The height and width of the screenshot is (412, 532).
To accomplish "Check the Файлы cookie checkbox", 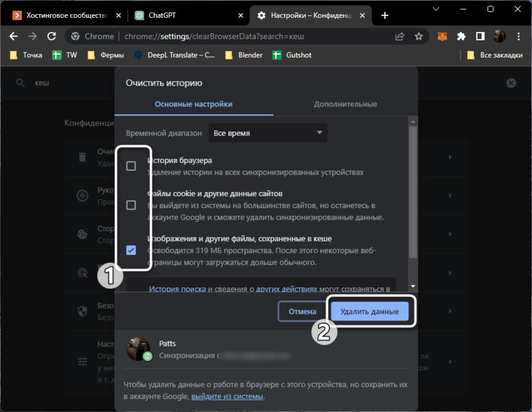I will [x=131, y=205].
